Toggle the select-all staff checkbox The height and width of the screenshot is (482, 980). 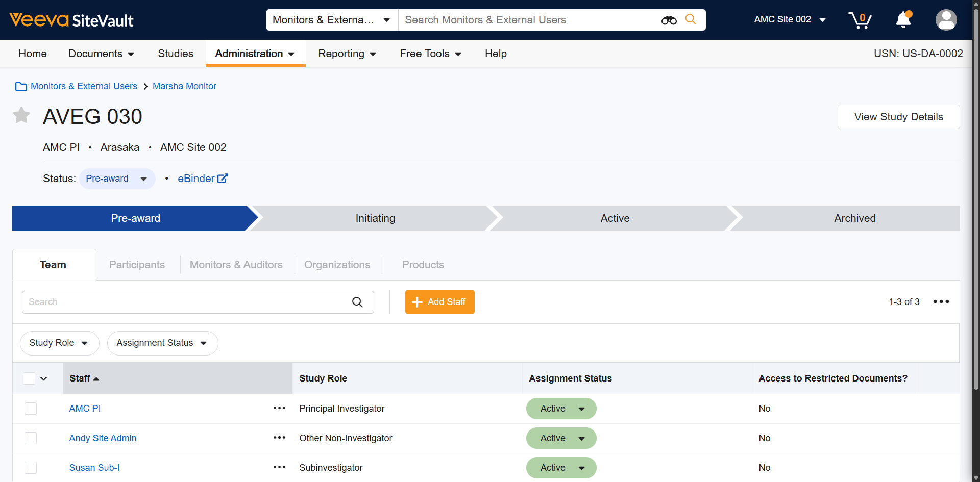pos(29,378)
